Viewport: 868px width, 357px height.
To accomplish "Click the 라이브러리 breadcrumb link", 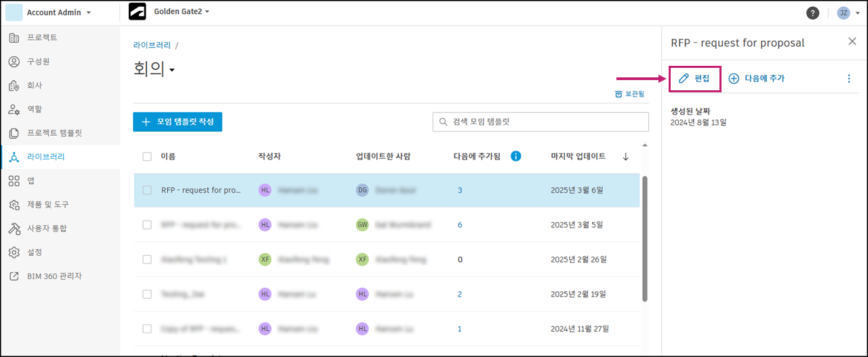I will pyautogui.click(x=152, y=45).
